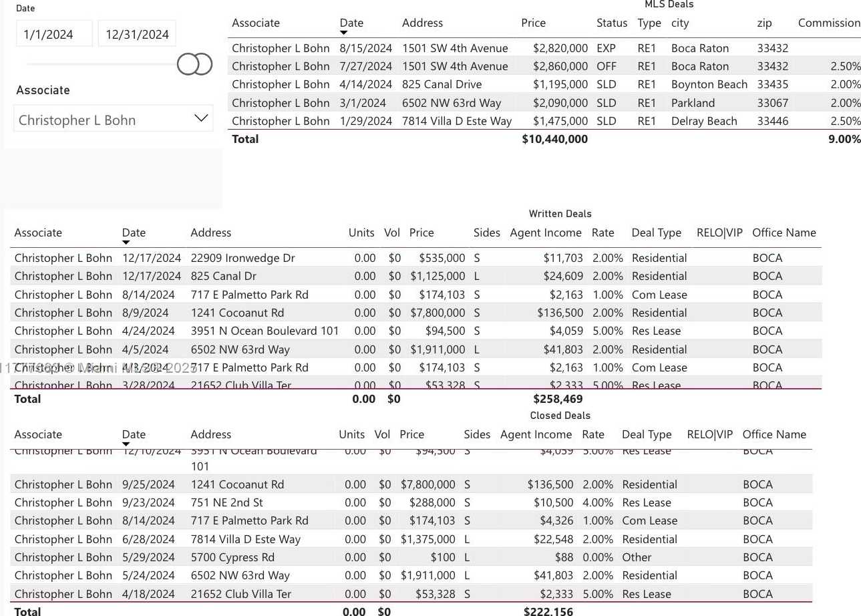
Task: Select Closed Deals price $1,375,000
Action: pyautogui.click(x=428, y=539)
